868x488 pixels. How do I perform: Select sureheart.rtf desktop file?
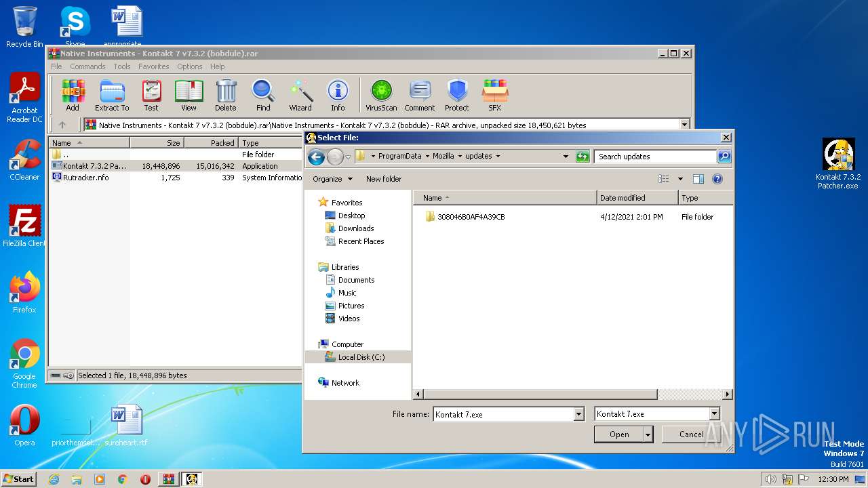pos(126,426)
